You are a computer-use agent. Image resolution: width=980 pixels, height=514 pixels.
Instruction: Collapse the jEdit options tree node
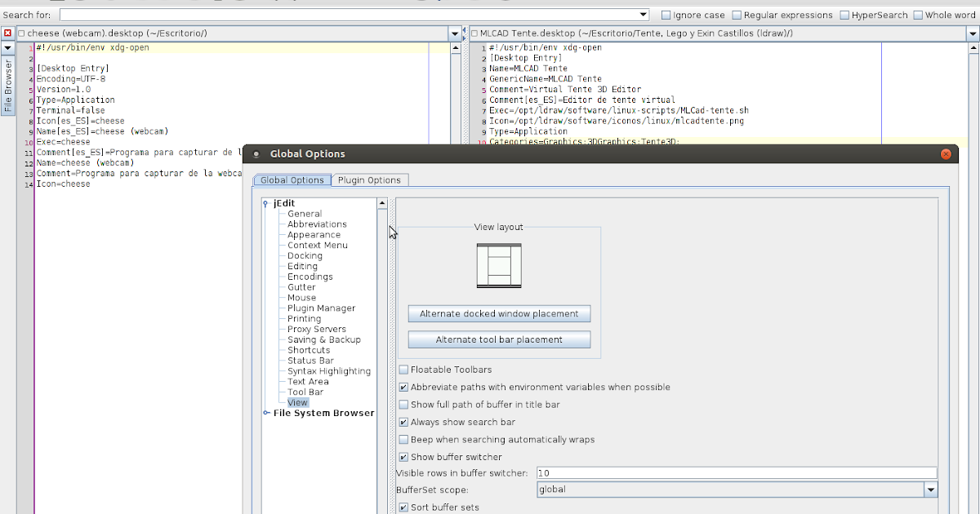click(266, 204)
